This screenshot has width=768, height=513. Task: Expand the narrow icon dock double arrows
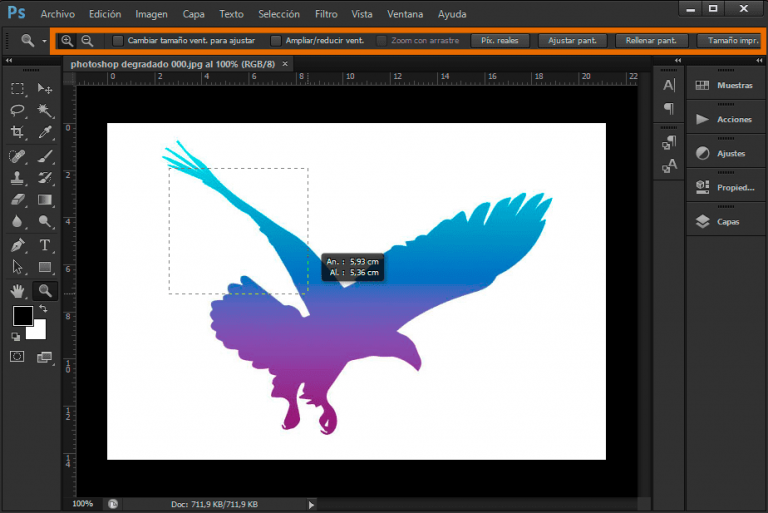point(678,60)
